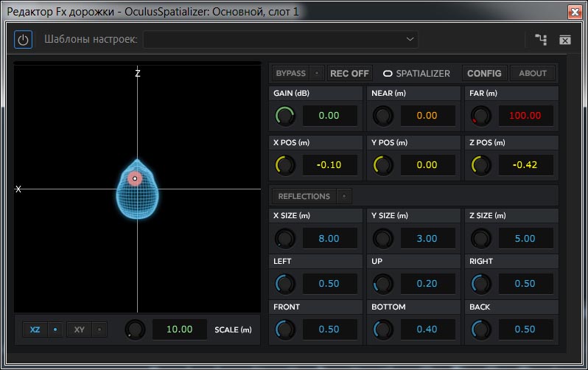Click the BACK reflection knob

tap(480, 329)
